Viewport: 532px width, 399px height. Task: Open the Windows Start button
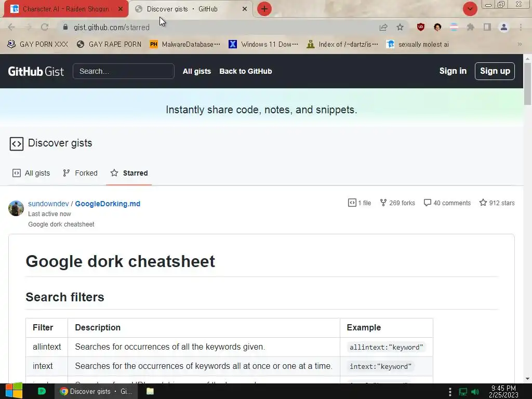tap(14, 391)
